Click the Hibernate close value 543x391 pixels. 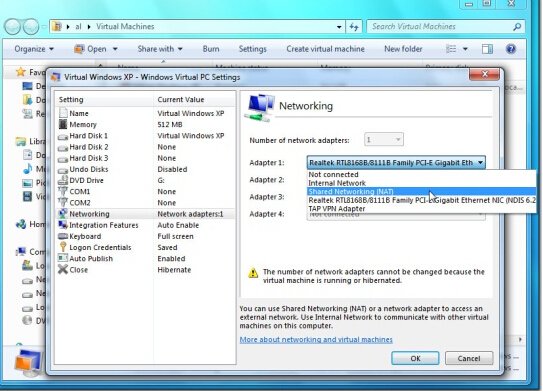coord(174,270)
